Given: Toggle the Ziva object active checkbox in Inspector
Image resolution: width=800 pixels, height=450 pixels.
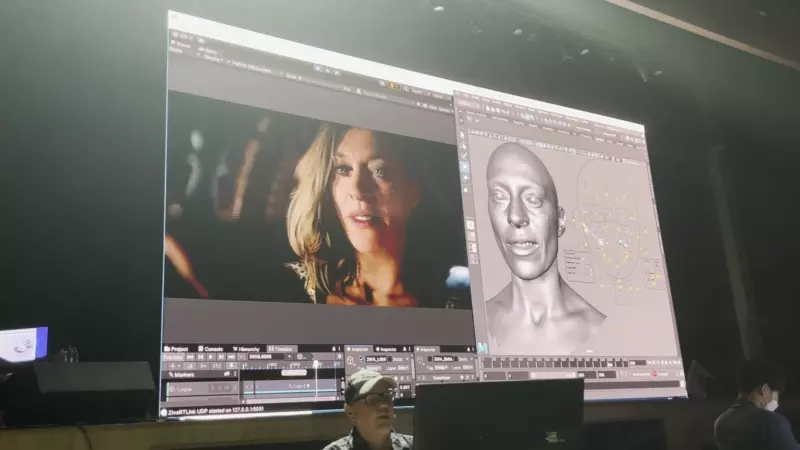Looking at the screenshot, I should 362,359.
